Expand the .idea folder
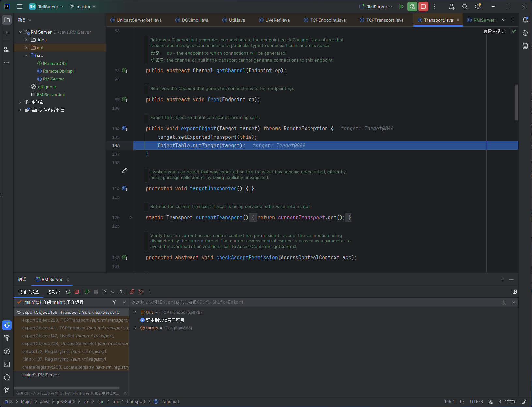Screen dimensions: 532x407 [x=26, y=40]
